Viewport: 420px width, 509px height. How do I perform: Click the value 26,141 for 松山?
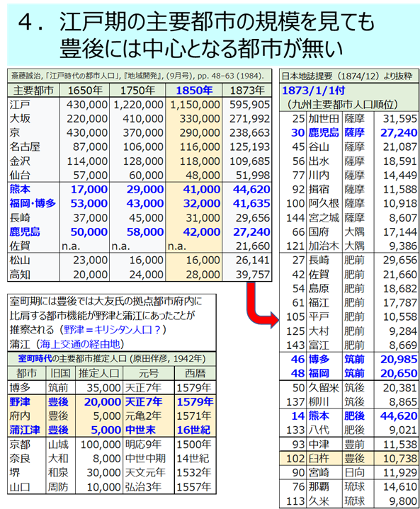click(x=253, y=260)
